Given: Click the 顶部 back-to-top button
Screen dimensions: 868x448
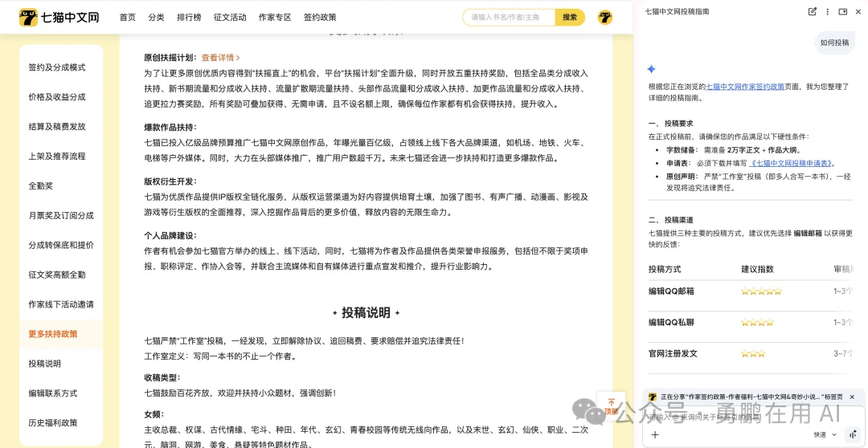Looking at the screenshot, I should coord(611,406).
